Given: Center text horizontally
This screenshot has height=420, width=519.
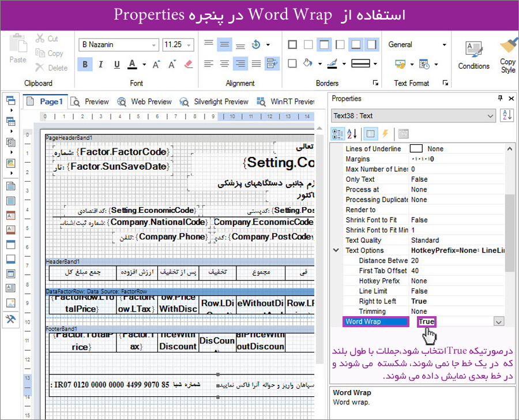Looking at the screenshot, I should [x=224, y=63].
